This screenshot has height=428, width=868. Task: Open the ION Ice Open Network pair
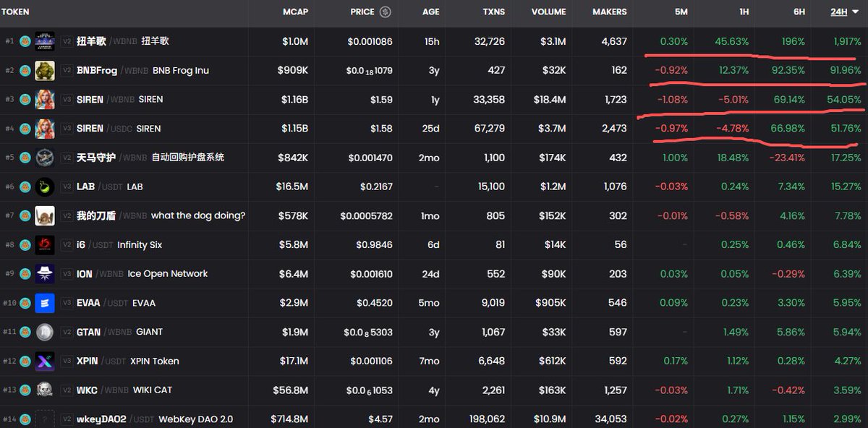tap(142, 274)
